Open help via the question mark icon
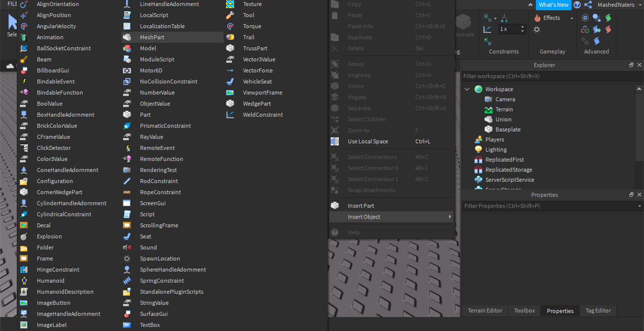The image size is (644, 331). pyautogui.click(x=577, y=5)
